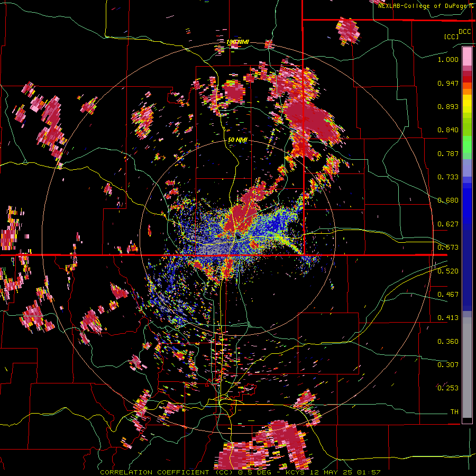The width and height of the screenshot is (476, 476).
Task: Click the 0.733 scale value
Action: 448,177
